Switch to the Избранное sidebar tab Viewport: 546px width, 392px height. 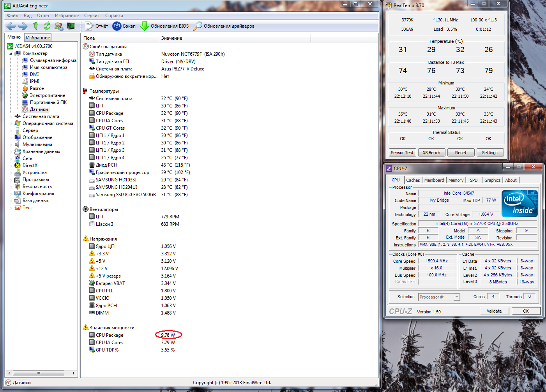pos(38,38)
